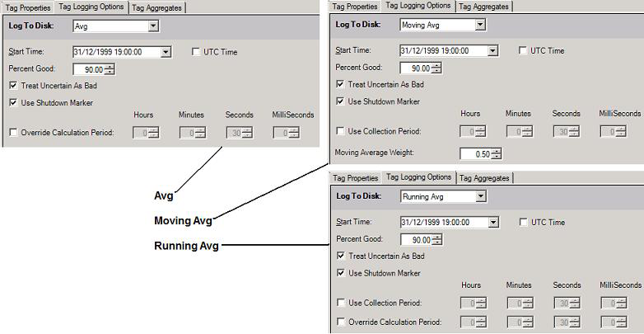This screenshot has height=334, width=644.
Task: Expand Log To Disk dropdown showing Moving Avg
Action: tap(479, 25)
